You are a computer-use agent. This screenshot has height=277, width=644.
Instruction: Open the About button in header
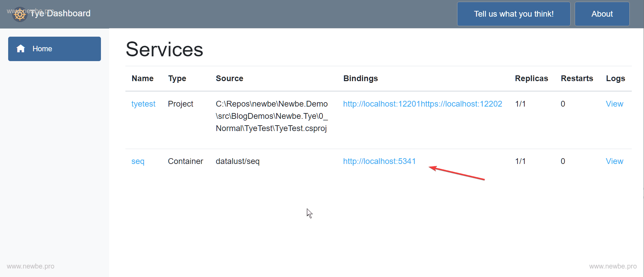(x=602, y=14)
